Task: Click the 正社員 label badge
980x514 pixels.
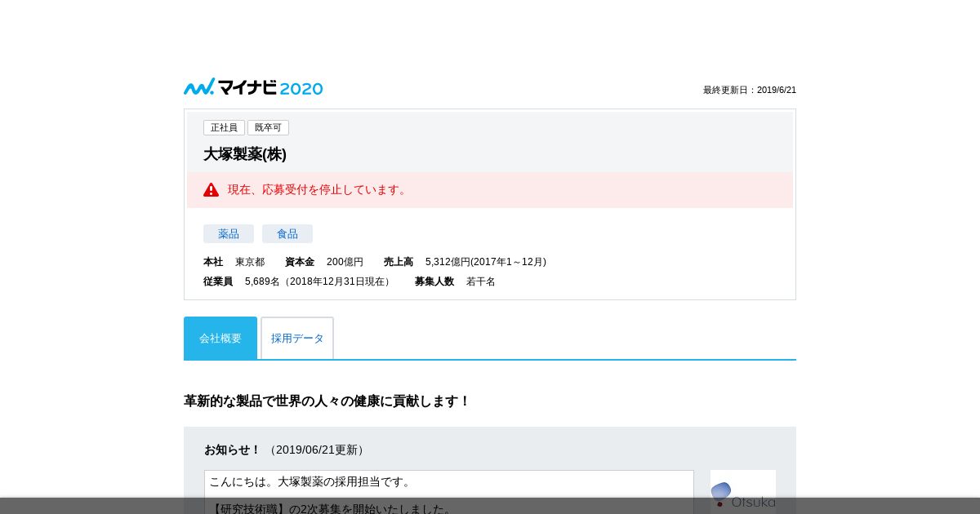Action: [x=224, y=128]
